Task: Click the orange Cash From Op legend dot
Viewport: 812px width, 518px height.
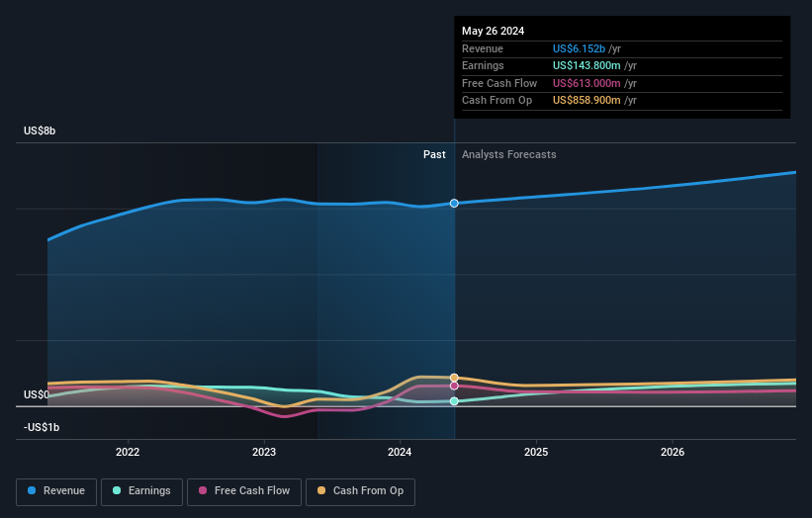Action: click(x=321, y=490)
